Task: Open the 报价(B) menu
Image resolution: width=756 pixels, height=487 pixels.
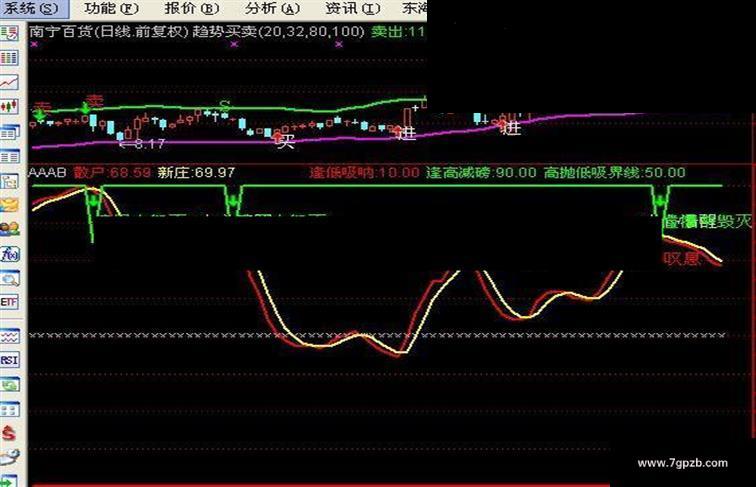Action: click(191, 8)
